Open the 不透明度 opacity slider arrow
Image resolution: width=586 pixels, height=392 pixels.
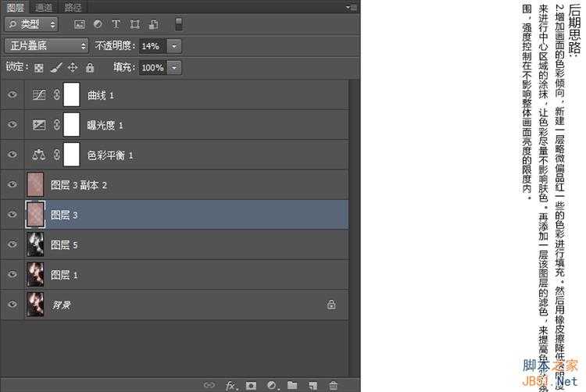173,46
